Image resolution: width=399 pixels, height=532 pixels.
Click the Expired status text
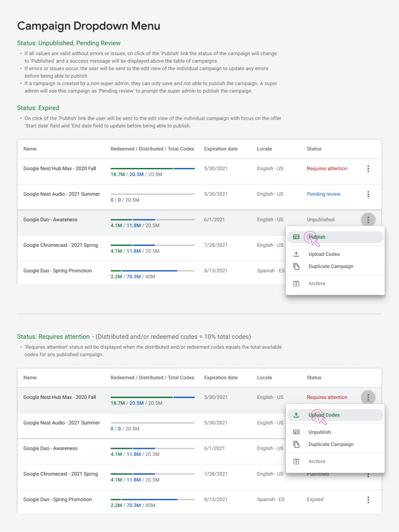pos(315,500)
